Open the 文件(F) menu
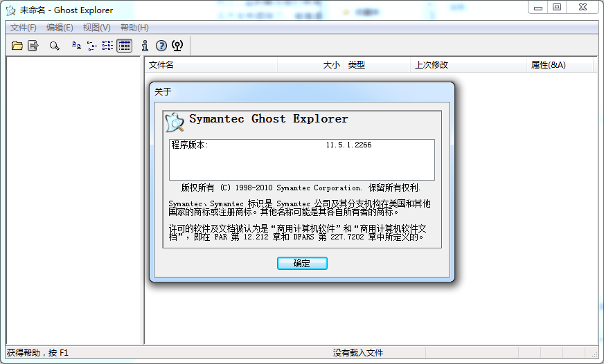The width and height of the screenshot is (604, 364). [x=24, y=28]
